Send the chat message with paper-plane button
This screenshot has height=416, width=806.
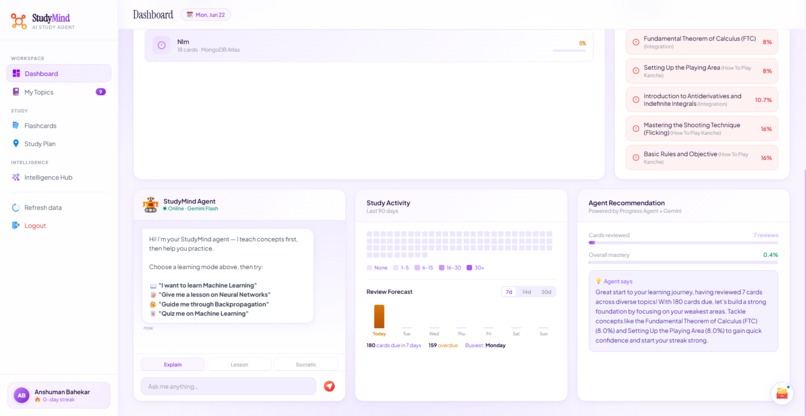point(329,386)
